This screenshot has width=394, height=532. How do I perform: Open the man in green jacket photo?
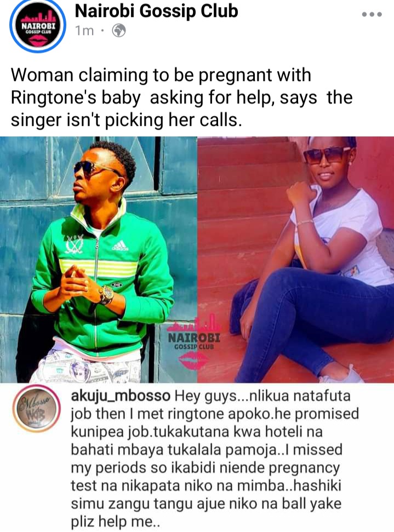point(99,259)
